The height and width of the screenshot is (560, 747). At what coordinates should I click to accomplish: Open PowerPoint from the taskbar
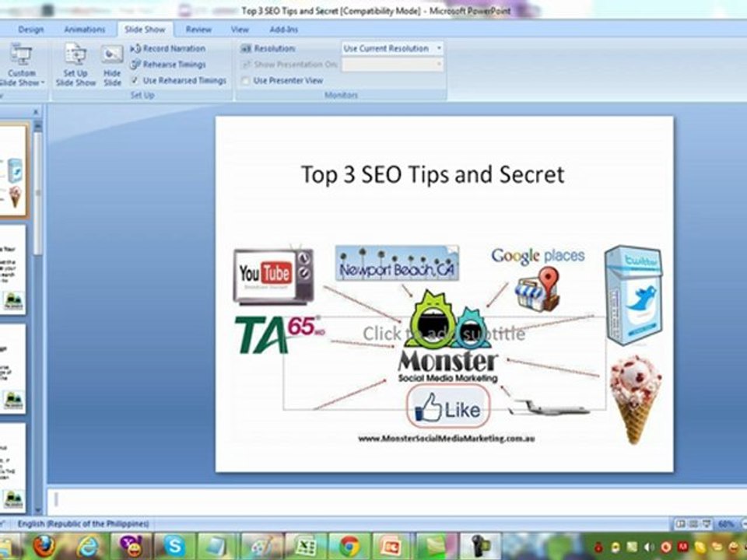click(392, 546)
